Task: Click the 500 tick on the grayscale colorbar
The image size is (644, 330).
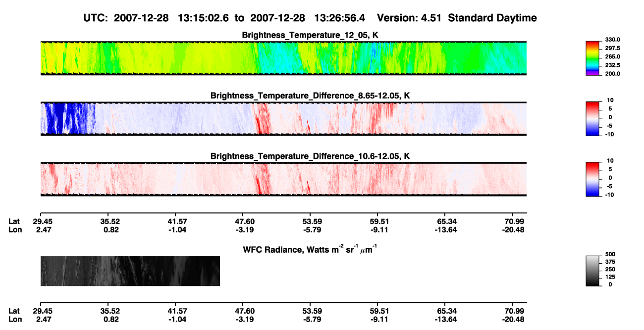Action: coord(611,254)
